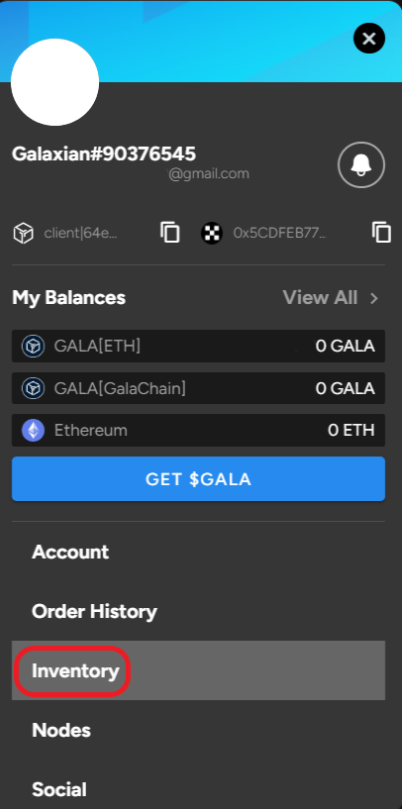Click the Ethereum diamond coin icon
This screenshot has width=402, height=809.
[33, 430]
